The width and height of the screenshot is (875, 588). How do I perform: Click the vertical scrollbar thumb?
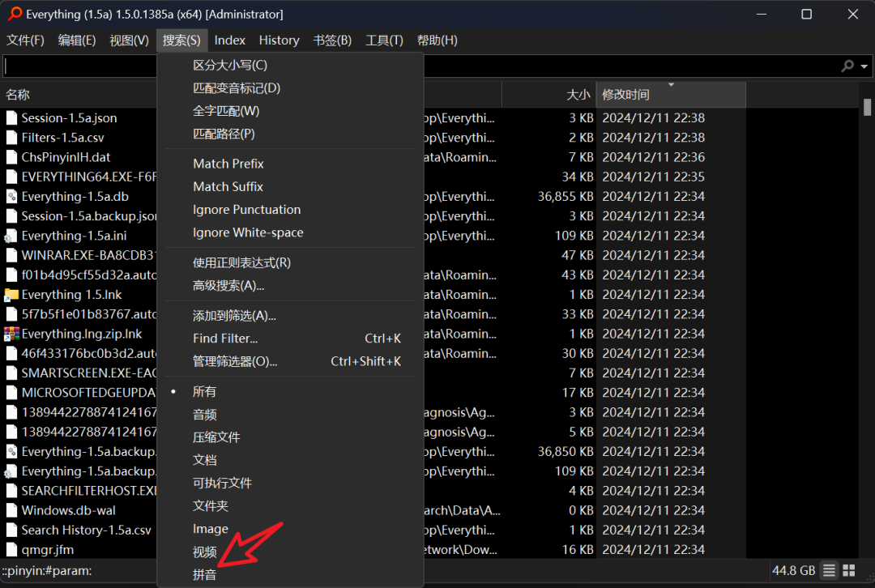[x=867, y=107]
